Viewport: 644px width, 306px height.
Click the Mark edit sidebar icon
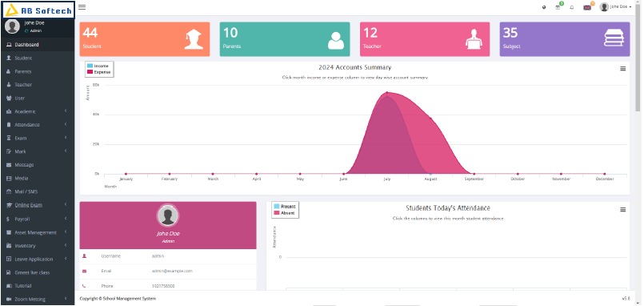9,151
